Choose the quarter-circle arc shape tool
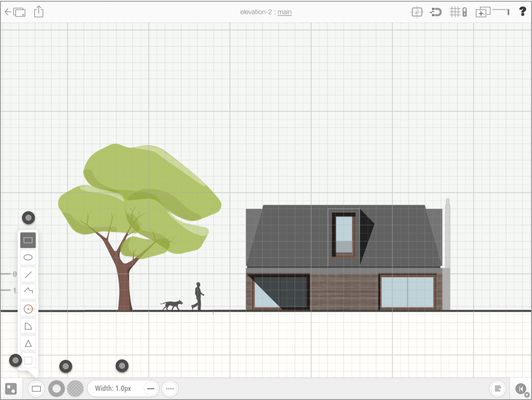This screenshot has height=400, width=532. (x=28, y=326)
